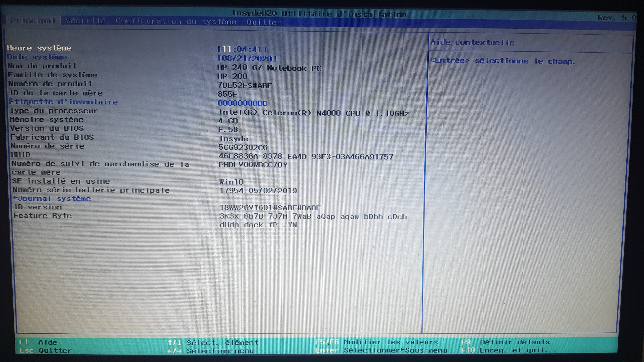Click the 4 GB memory value
The height and width of the screenshot is (362, 644).
coord(228,121)
